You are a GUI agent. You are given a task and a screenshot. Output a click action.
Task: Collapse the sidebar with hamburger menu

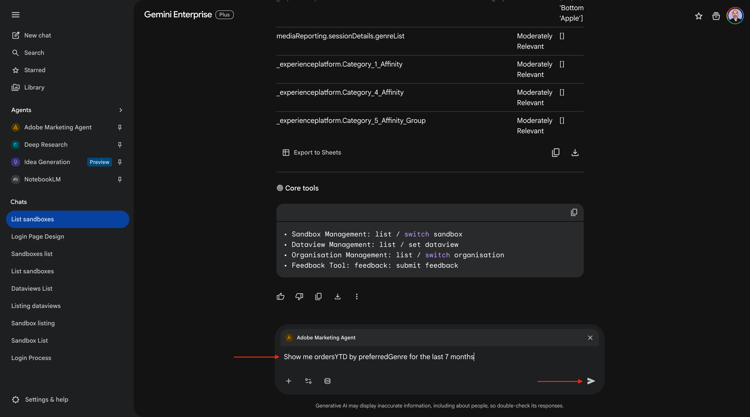pos(16,15)
